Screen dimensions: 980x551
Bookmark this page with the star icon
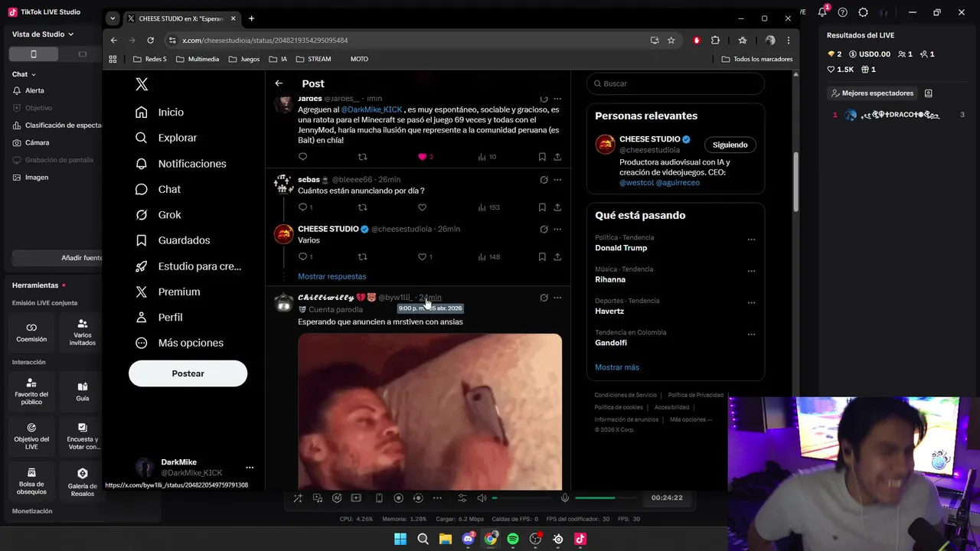671,41
